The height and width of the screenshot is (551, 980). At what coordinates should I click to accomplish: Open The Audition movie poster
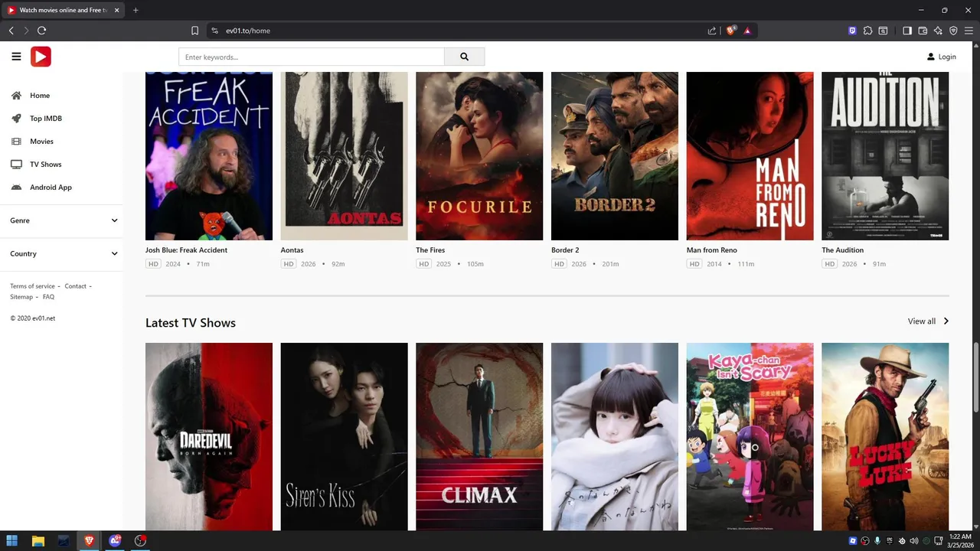(885, 156)
